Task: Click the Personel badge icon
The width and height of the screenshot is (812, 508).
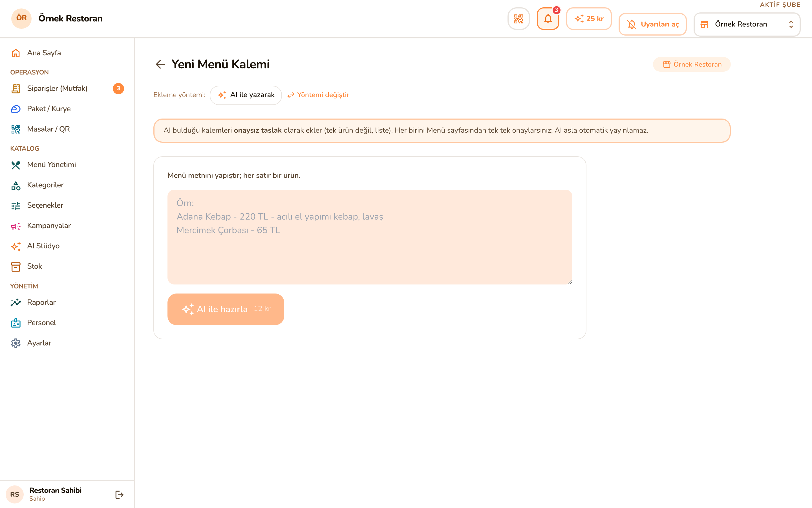Action: point(16,323)
